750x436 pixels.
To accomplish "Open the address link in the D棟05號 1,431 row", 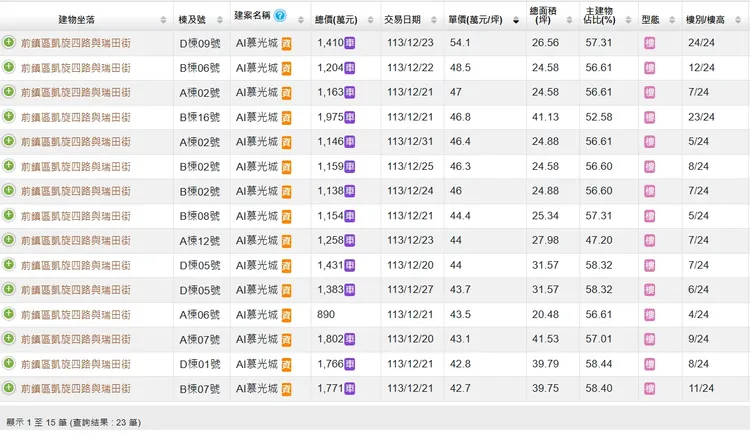I will 76,265.
